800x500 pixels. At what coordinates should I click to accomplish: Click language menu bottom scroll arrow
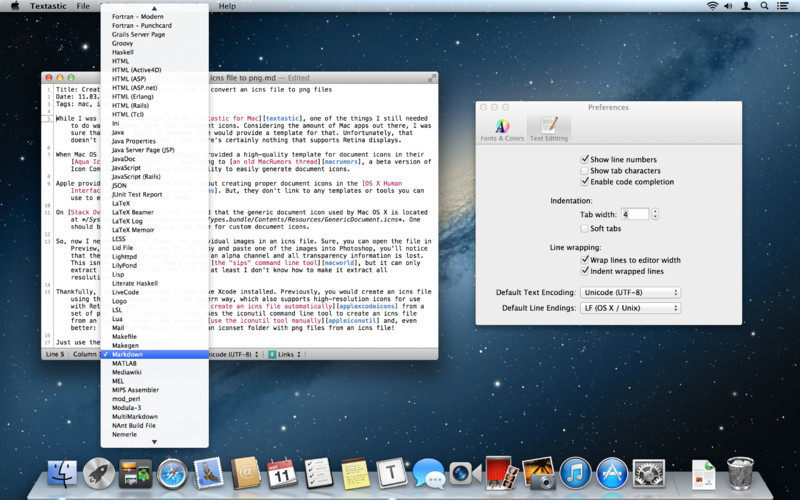[x=154, y=442]
